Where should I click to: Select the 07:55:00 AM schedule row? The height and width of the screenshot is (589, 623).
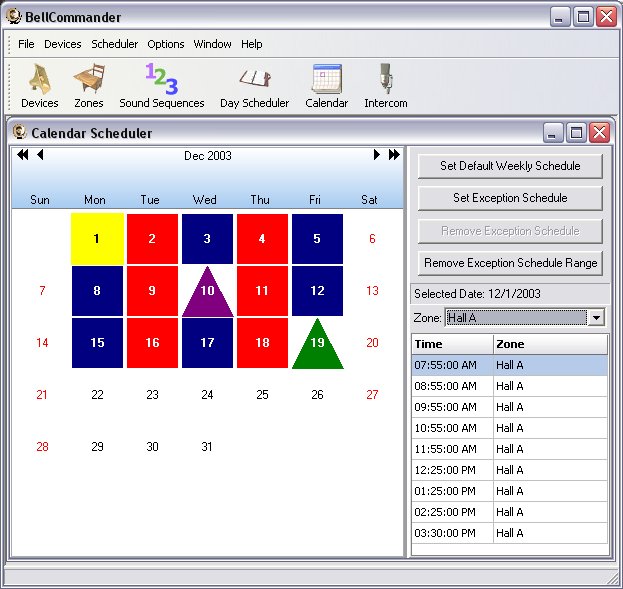pos(510,365)
